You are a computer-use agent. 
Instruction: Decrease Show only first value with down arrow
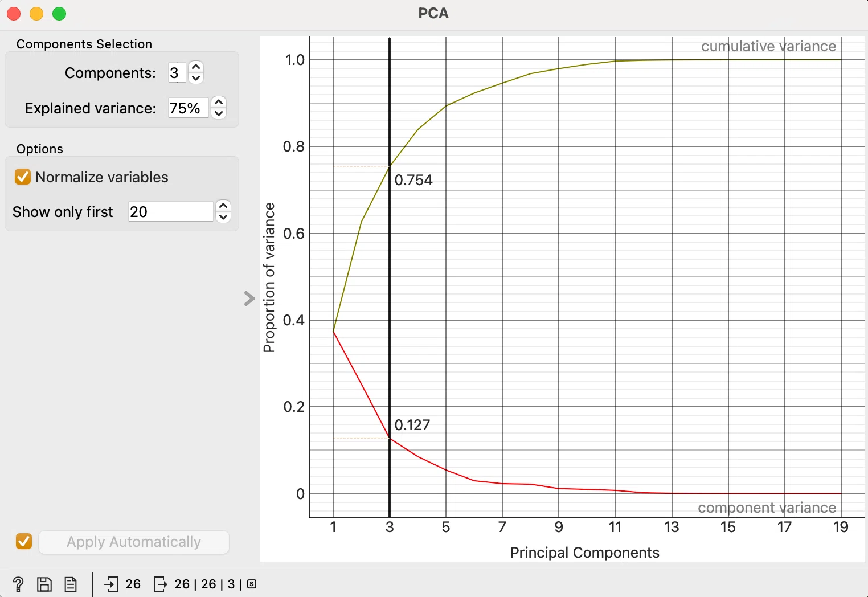[223, 217]
